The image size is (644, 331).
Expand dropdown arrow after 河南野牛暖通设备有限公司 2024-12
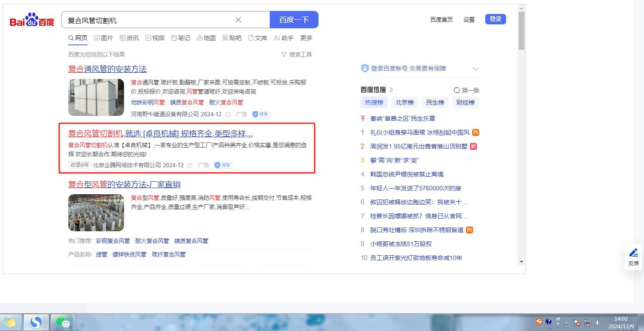point(228,115)
